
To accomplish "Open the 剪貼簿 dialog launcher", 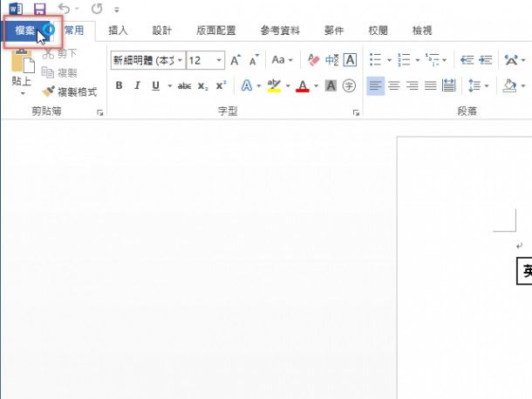I will [x=100, y=113].
